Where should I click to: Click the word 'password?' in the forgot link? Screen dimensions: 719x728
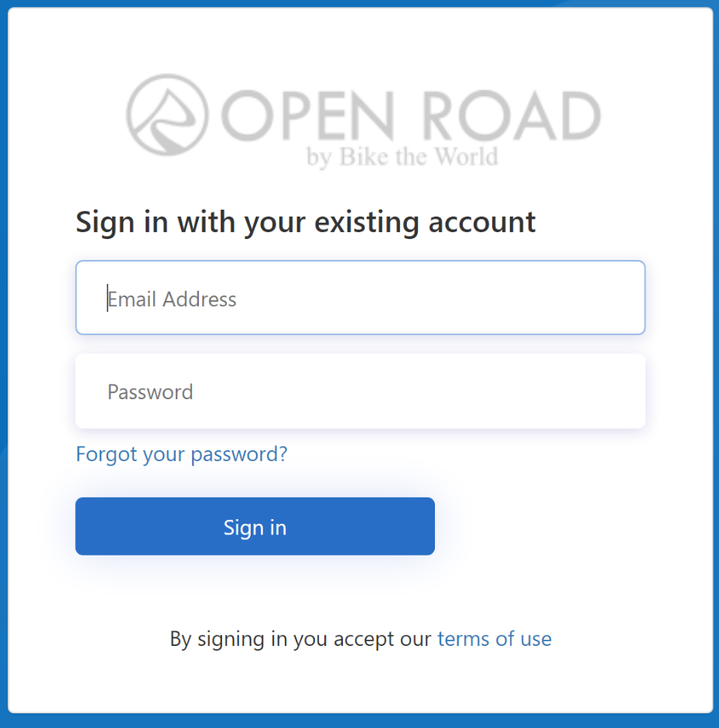pyautogui.click(x=239, y=455)
